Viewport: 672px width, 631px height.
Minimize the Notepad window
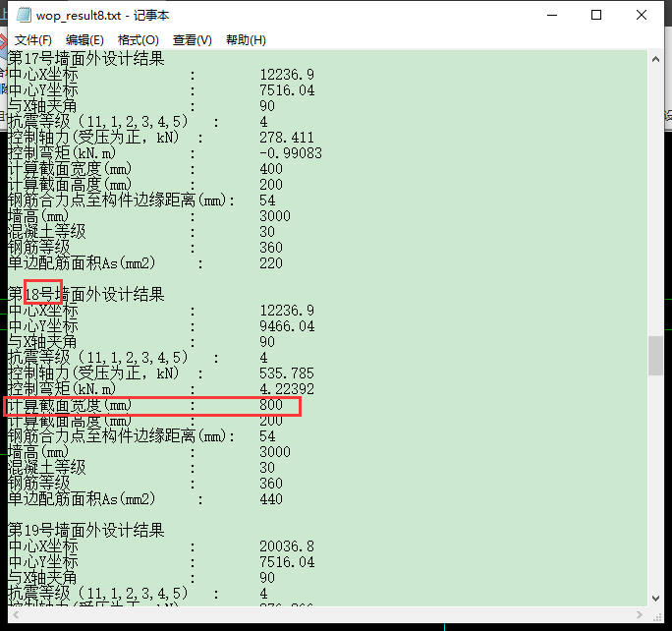552,15
